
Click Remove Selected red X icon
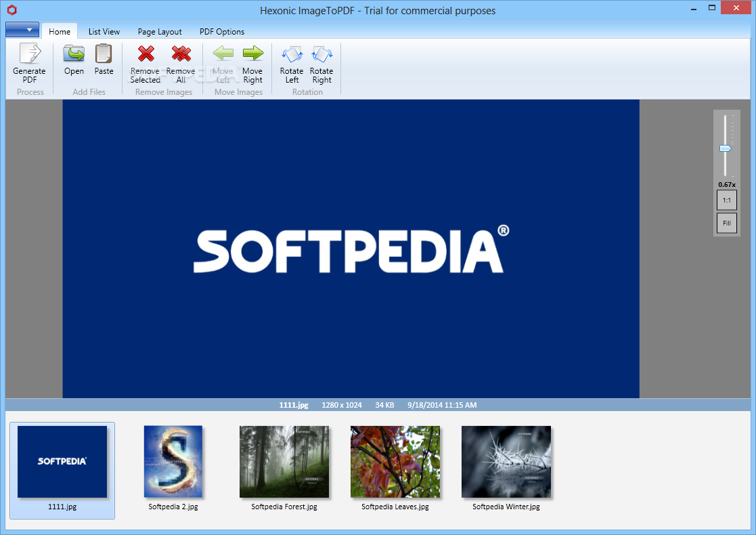(146, 53)
